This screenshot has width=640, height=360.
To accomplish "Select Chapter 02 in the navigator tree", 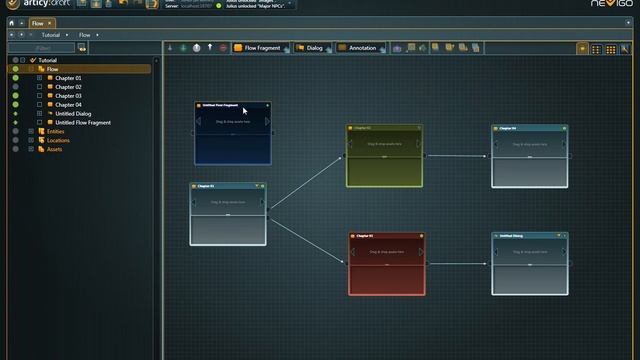I will point(68,87).
